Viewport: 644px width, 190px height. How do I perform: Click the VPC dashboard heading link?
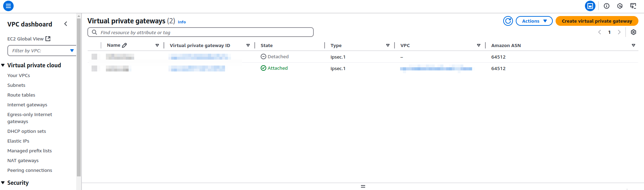[x=30, y=24]
